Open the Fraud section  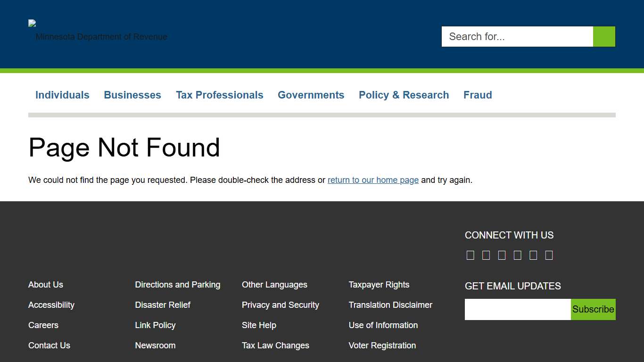click(478, 95)
